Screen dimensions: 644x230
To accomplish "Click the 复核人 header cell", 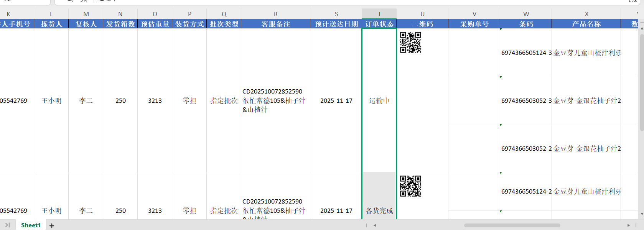I will tap(86, 24).
